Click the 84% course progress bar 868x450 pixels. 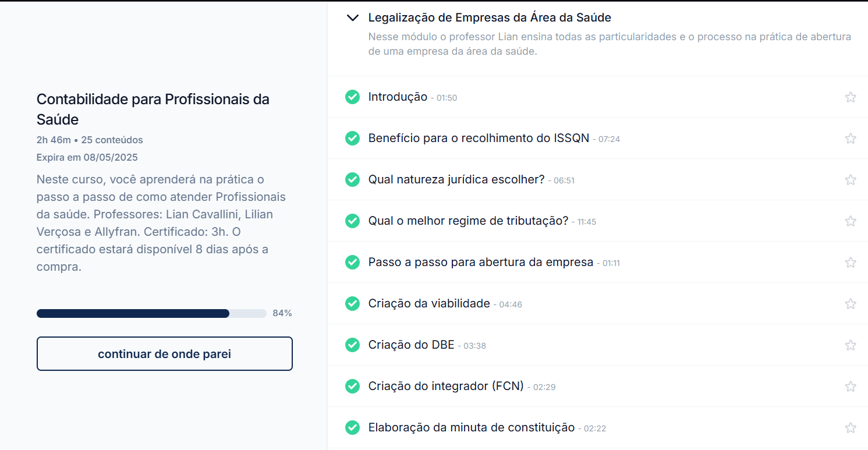pyautogui.click(x=151, y=313)
